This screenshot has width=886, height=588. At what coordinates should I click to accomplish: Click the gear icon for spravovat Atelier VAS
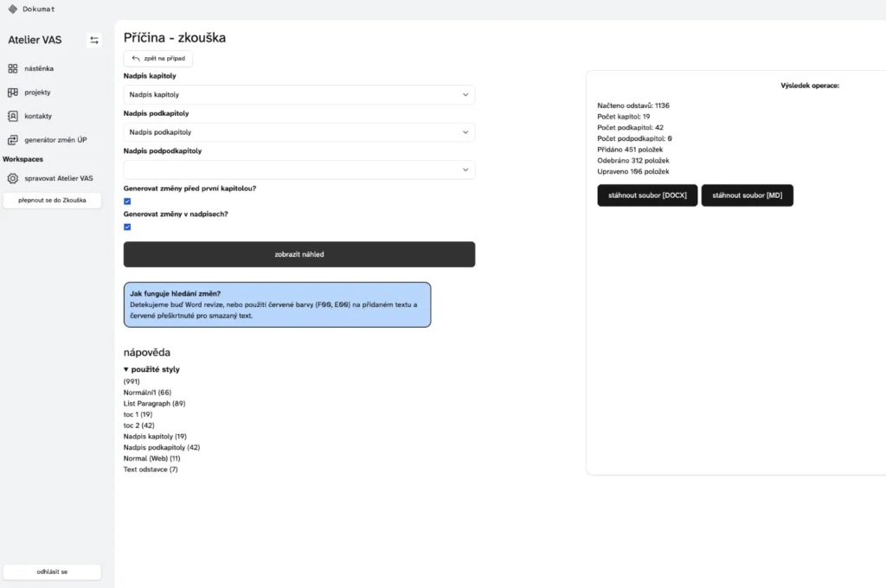pos(13,178)
